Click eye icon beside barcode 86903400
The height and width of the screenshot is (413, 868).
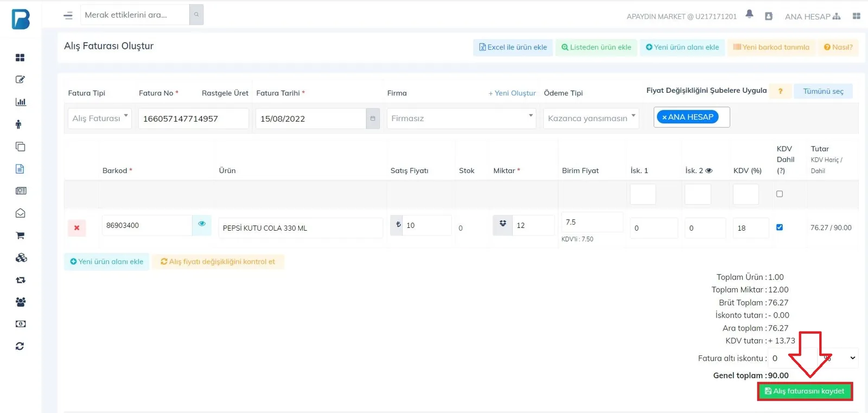[202, 224]
